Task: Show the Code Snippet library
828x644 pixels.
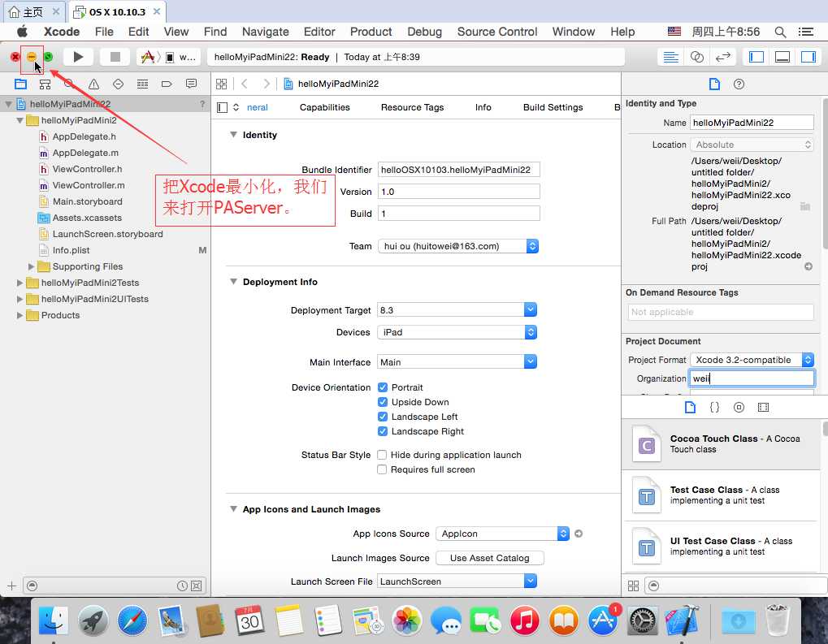Action: click(714, 408)
